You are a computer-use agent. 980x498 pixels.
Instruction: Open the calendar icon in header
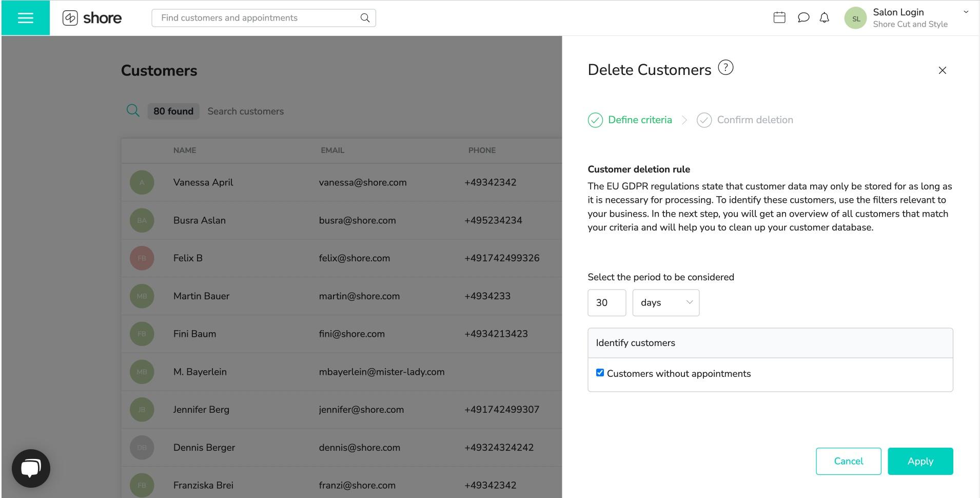[779, 17]
